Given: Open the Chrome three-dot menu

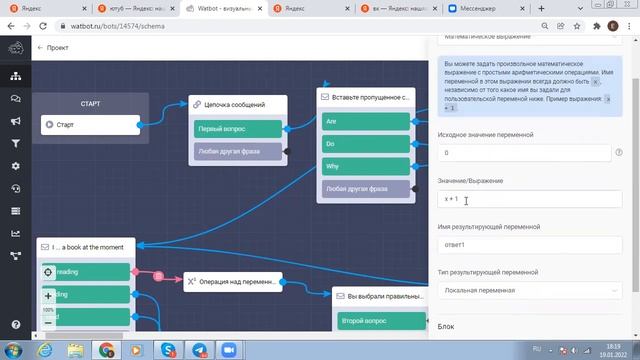Looking at the screenshot, I should tap(629, 26).
